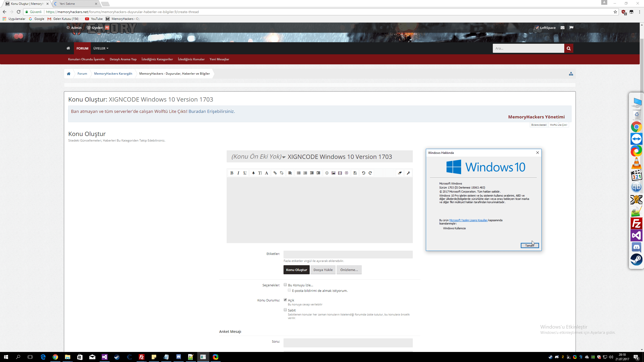Click the thread title input field
The image size is (644, 362).
[x=350, y=157]
